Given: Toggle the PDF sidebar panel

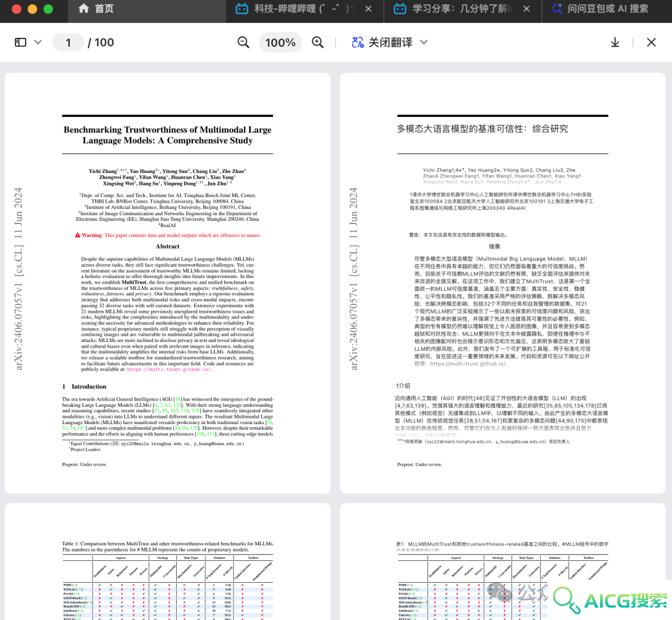Looking at the screenshot, I should pos(21,42).
